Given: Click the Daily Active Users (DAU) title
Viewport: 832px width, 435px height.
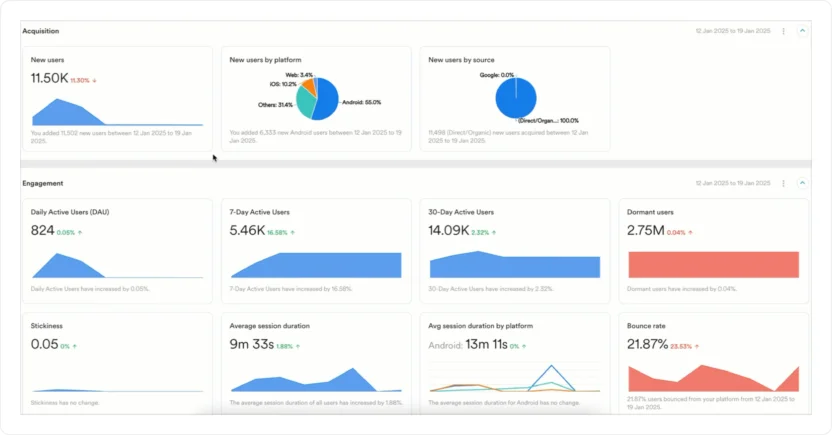Looking at the screenshot, I should click(70, 212).
